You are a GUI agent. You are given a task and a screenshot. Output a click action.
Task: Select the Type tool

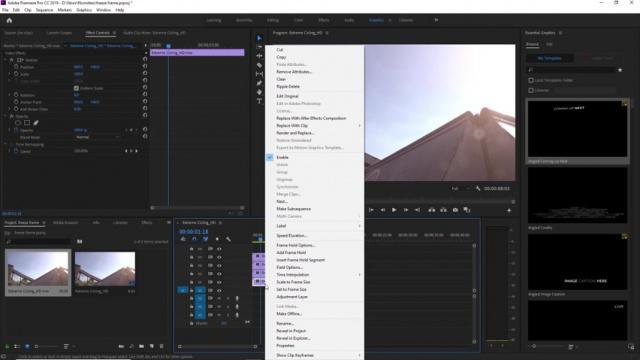(x=259, y=101)
